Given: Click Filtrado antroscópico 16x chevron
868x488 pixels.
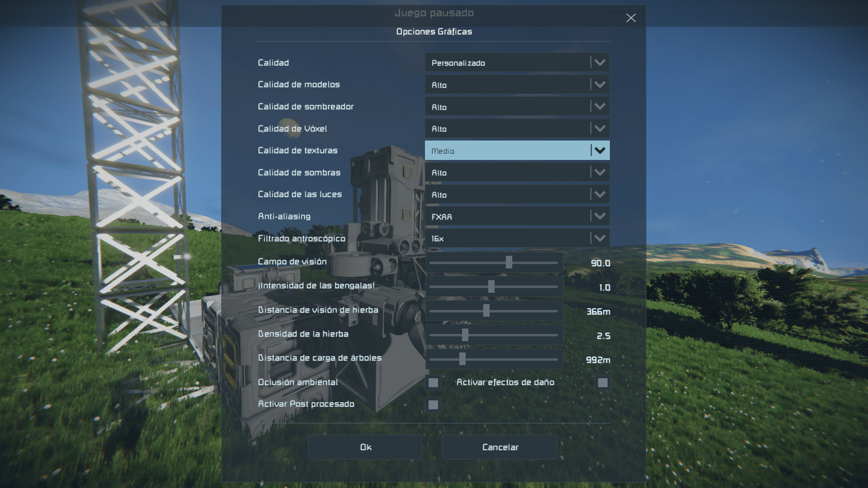Looking at the screenshot, I should point(599,238).
